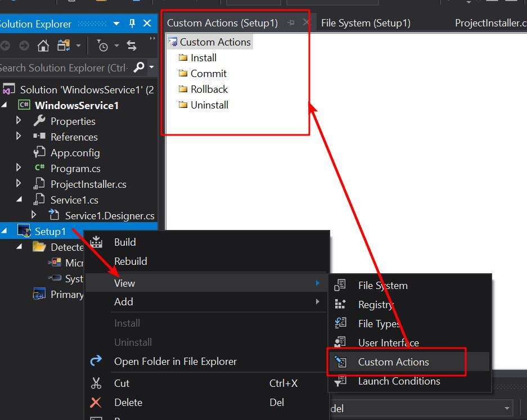The width and height of the screenshot is (527, 420).
Task: Open the View submenu
Action: 207,283
